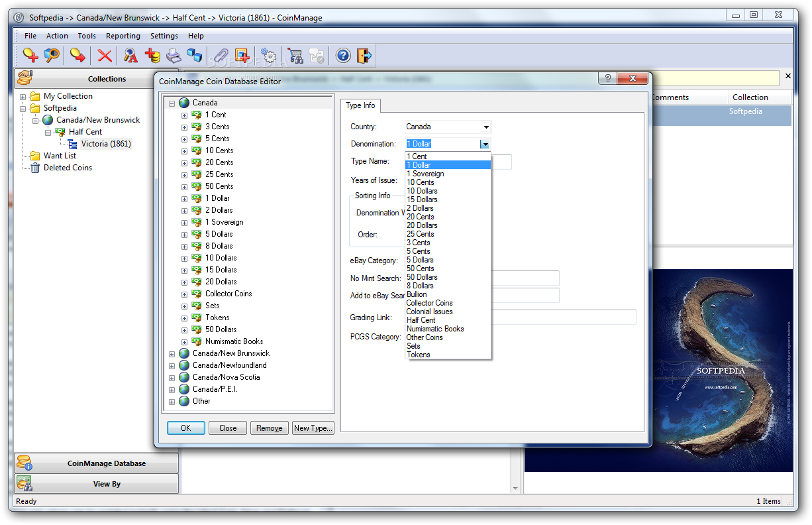
Task: Click the Exit door toolbar icon
Action: pyautogui.click(x=364, y=56)
